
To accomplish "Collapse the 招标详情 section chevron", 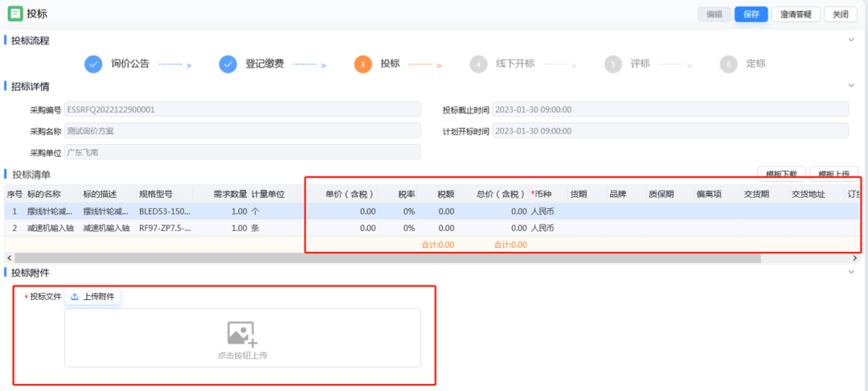I will pos(852,85).
